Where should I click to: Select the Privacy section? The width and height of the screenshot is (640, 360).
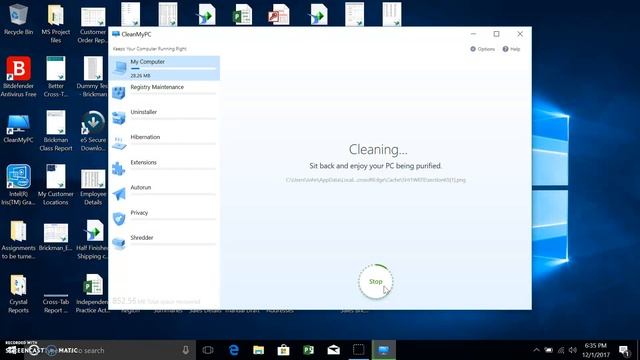coord(164,218)
